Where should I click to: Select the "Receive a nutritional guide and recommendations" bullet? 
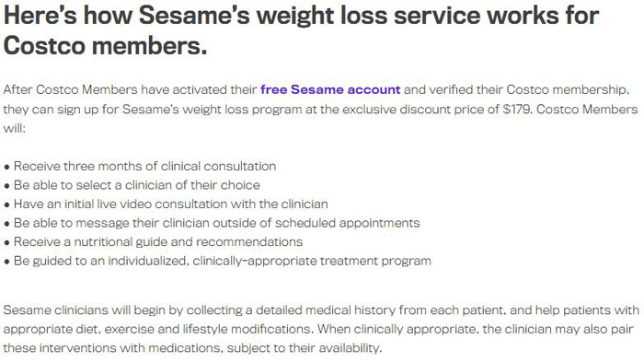click(x=158, y=242)
